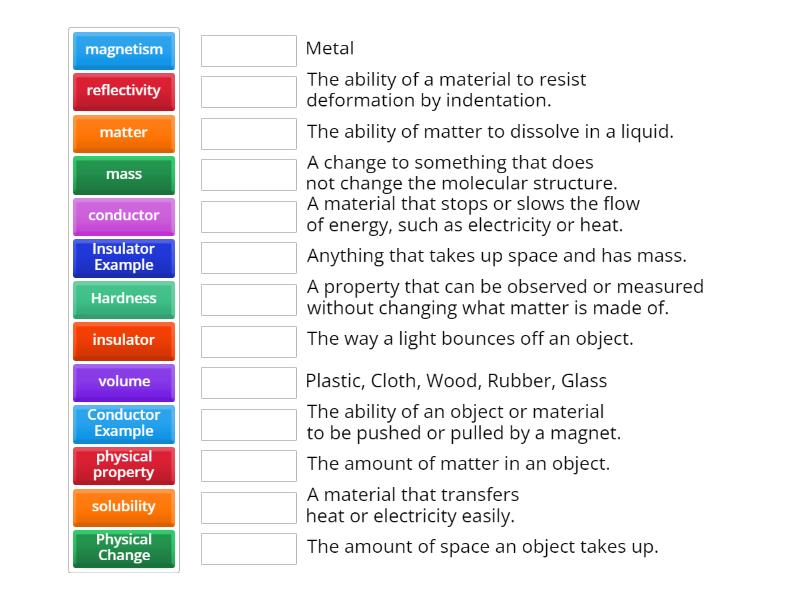Viewport: 800px width, 600px height.
Task: Click the conductor word card
Action: (x=123, y=216)
